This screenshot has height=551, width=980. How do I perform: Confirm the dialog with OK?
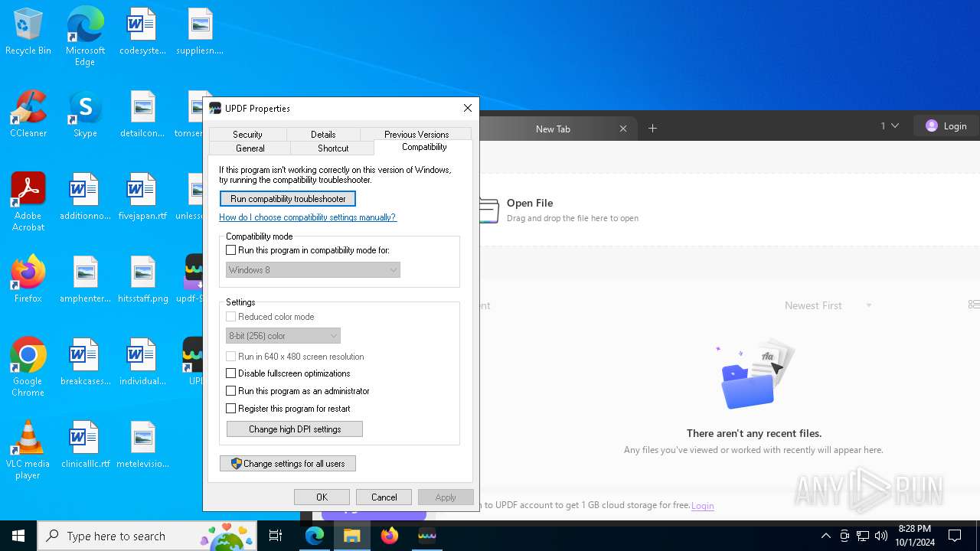point(322,497)
